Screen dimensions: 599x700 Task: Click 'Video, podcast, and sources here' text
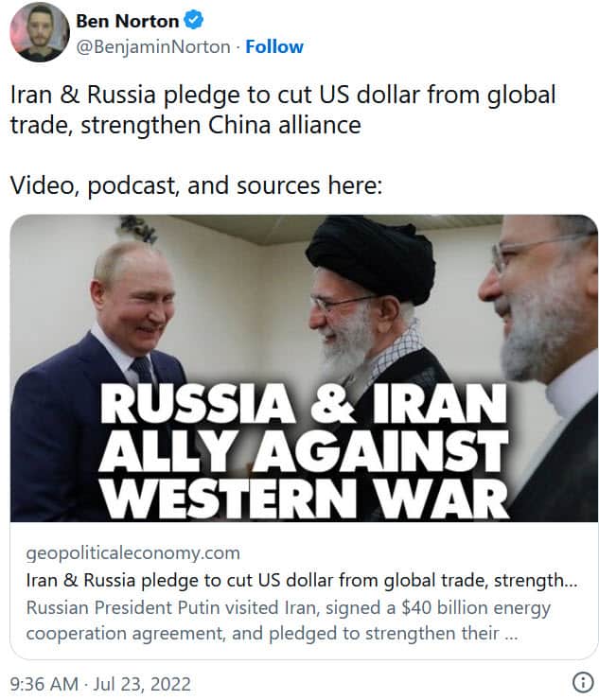coord(196,185)
